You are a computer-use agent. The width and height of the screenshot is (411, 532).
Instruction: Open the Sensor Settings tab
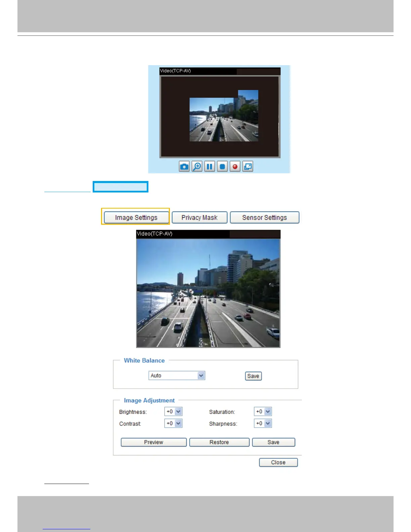point(265,218)
